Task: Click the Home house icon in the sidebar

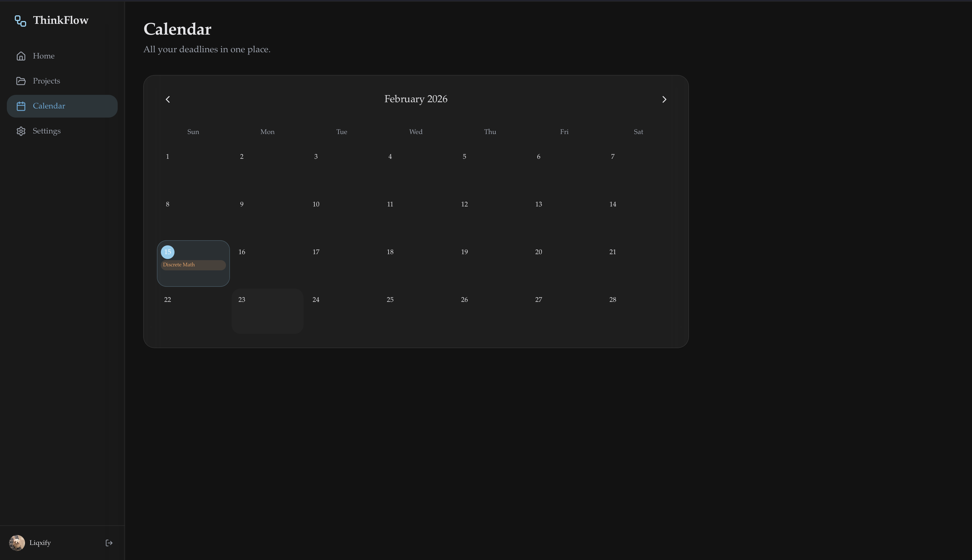Action: (21, 56)
